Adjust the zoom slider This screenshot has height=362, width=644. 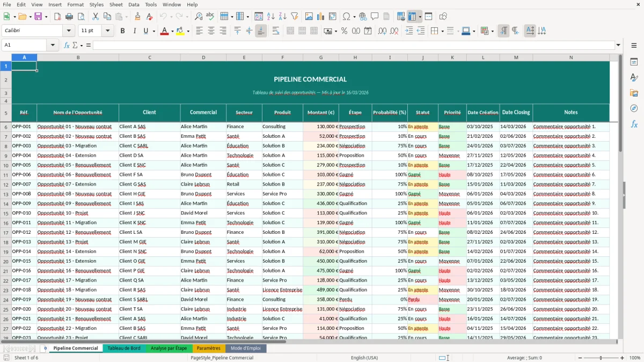click(x=601, y=358)
